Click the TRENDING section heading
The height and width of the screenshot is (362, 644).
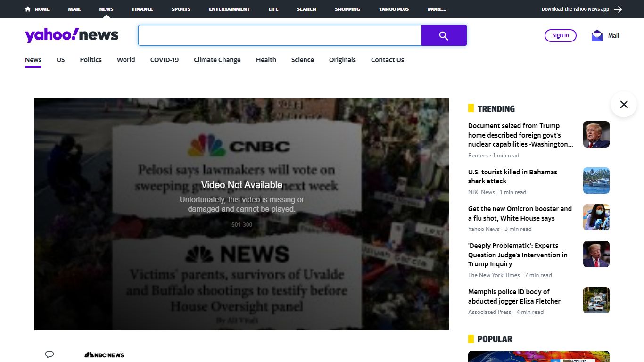tap(496, 109)
